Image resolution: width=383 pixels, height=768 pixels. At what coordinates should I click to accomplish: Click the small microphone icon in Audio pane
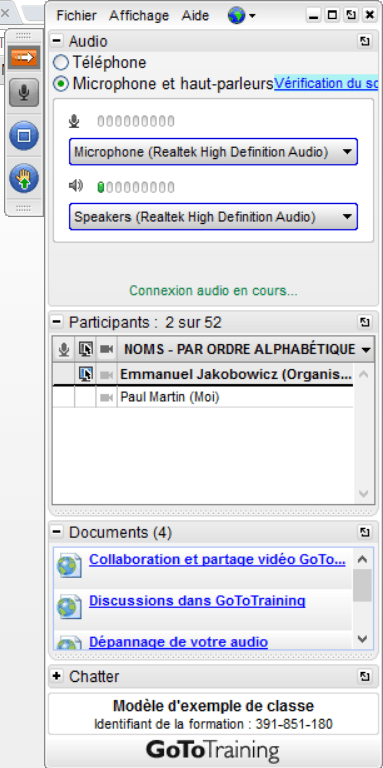(x=74, y=121)
